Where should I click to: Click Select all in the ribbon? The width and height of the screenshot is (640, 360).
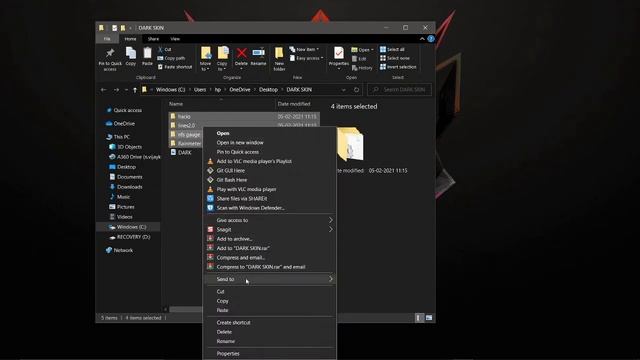(392, 49)
